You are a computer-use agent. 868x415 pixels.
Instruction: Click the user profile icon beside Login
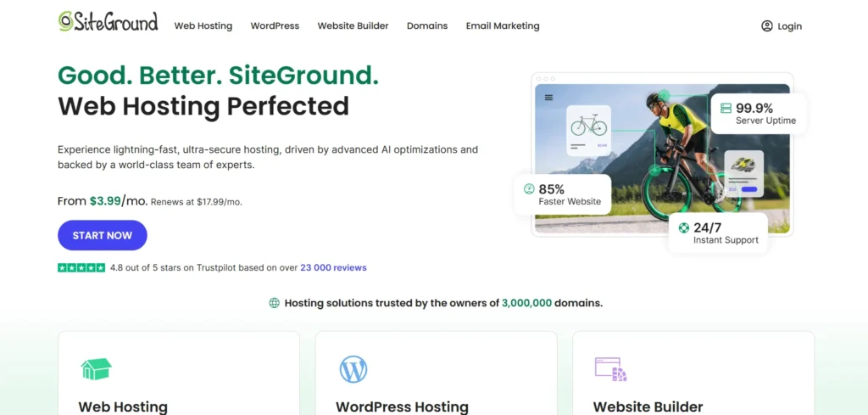[767, 26]
